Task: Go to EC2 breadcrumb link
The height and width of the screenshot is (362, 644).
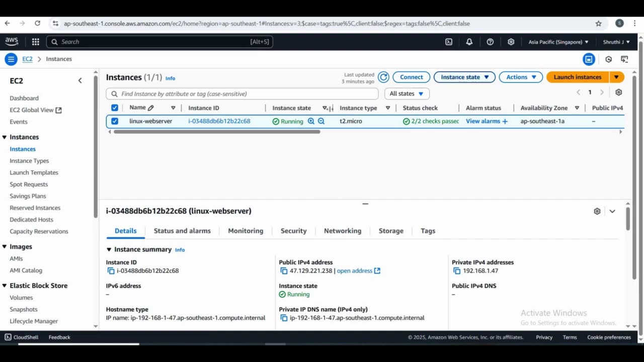Action: tap(27, 59)
